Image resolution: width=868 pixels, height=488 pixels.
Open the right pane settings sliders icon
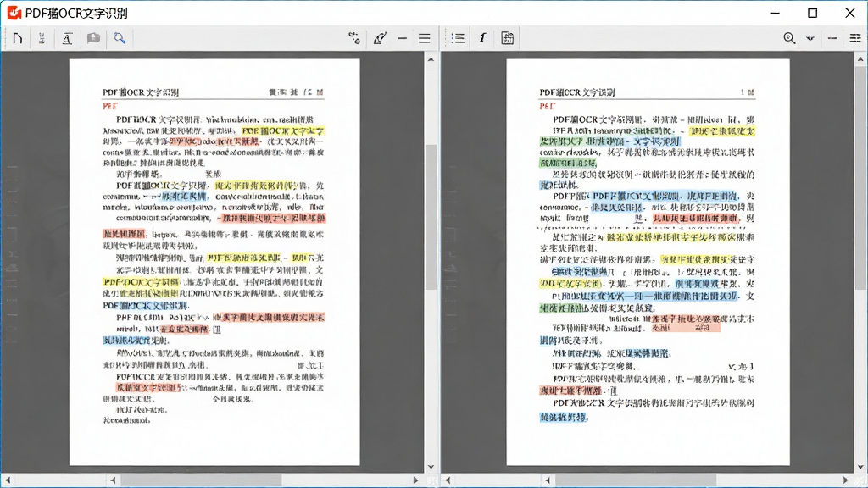click(855, 38)
